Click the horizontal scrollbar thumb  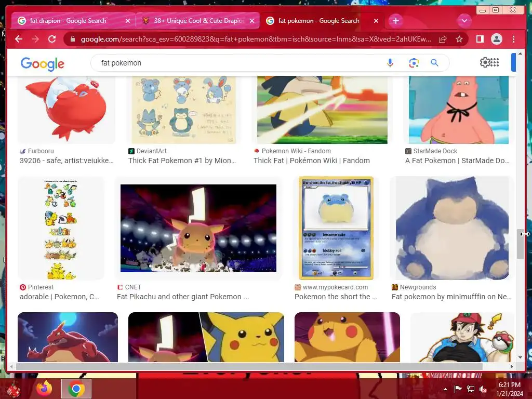pyautogui.click(x=249, y=366)
